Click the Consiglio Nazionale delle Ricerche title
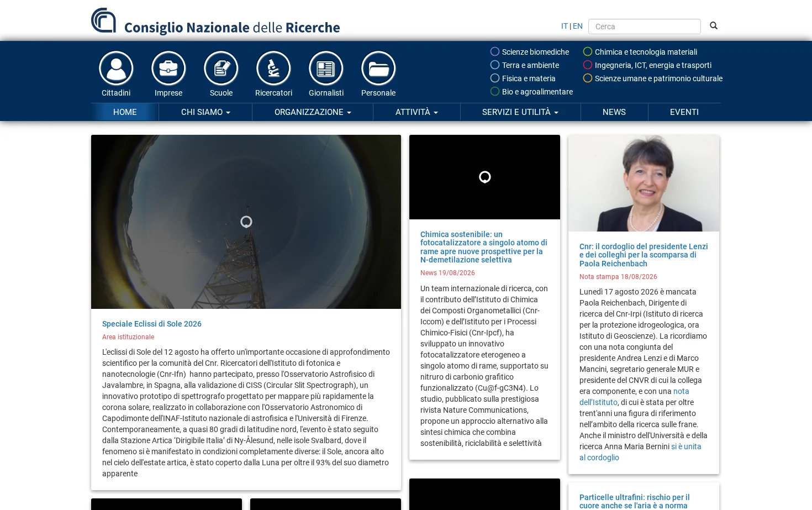The image size is (812, 510). (x=232, y=27)
